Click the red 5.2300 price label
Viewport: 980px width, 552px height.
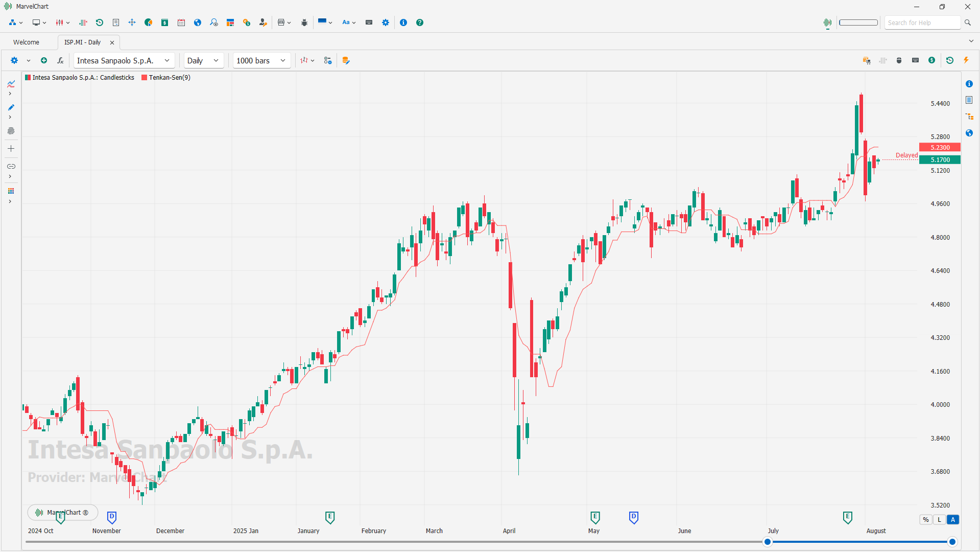[940, 147]
